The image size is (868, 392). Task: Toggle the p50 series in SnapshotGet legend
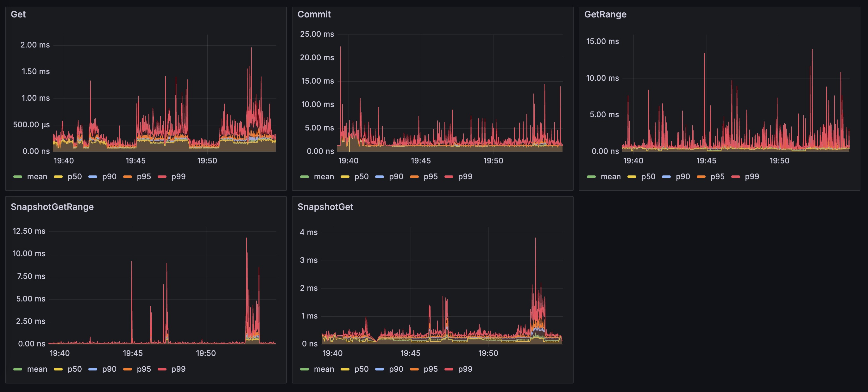[x=361, y=369]
